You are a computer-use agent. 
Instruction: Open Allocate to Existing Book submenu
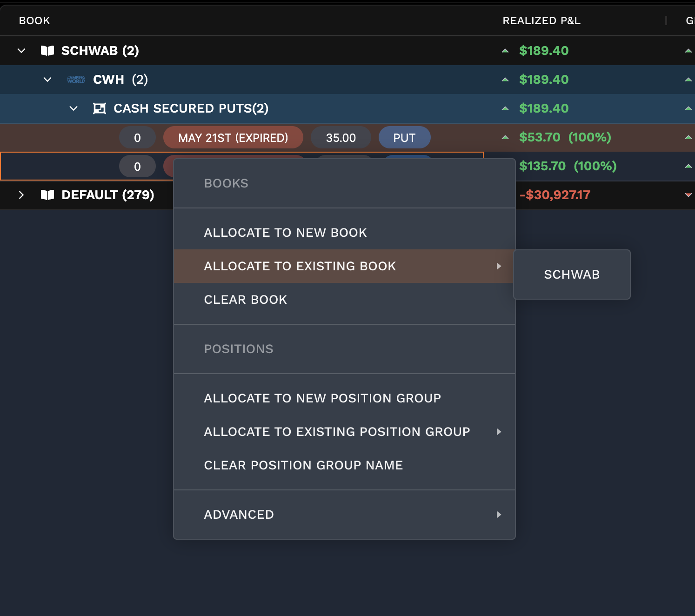tap(344, 266)
